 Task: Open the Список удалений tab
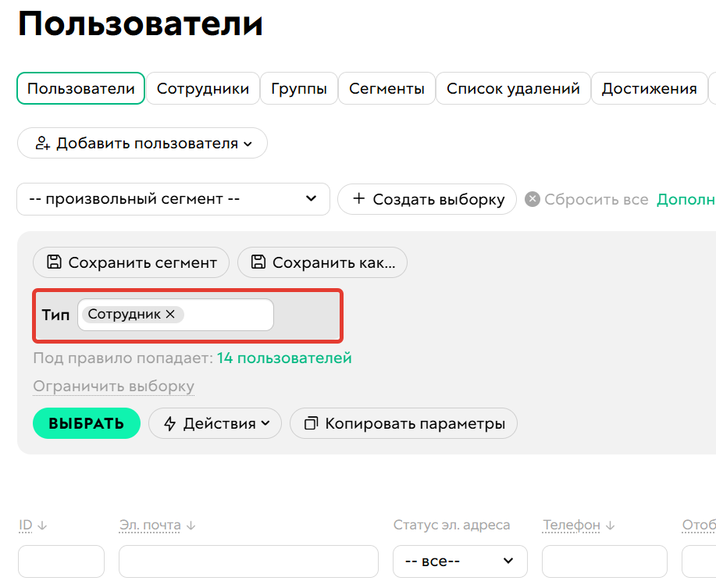pyautogui.click(x=512, y=88)
